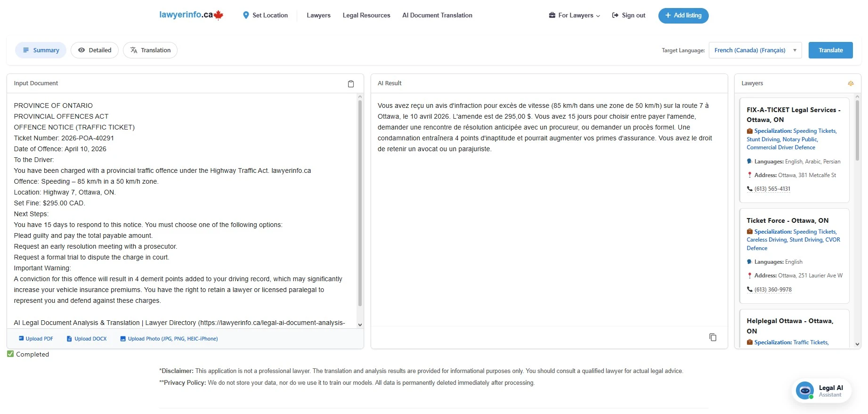Switch to Detailed view mode
The image size is (868, 414).
[x=95, y=50]
